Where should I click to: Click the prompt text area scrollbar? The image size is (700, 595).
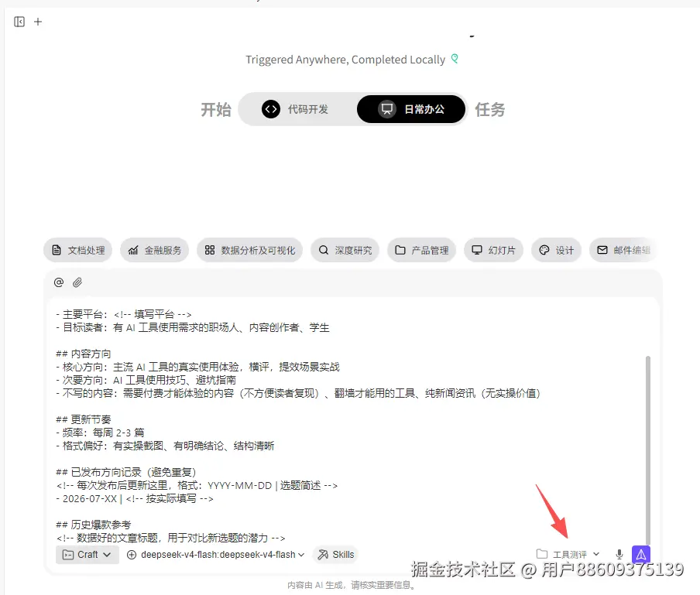tap(648, 450)
